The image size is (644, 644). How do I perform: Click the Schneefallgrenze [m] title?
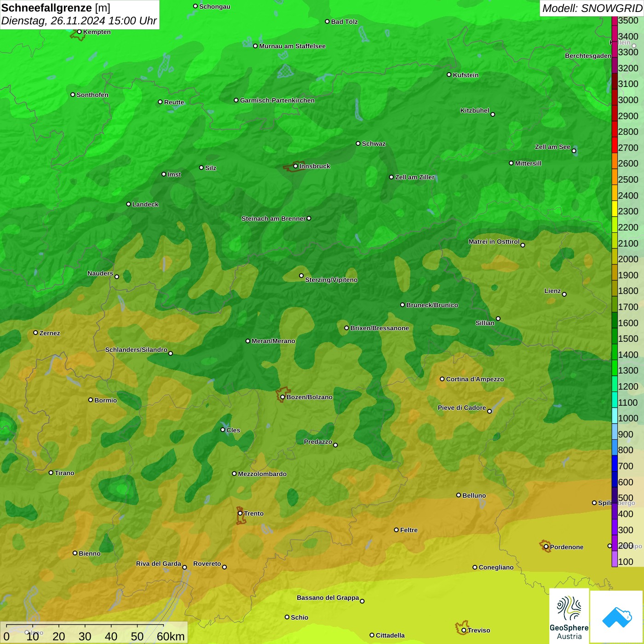[x=56, y=8]
